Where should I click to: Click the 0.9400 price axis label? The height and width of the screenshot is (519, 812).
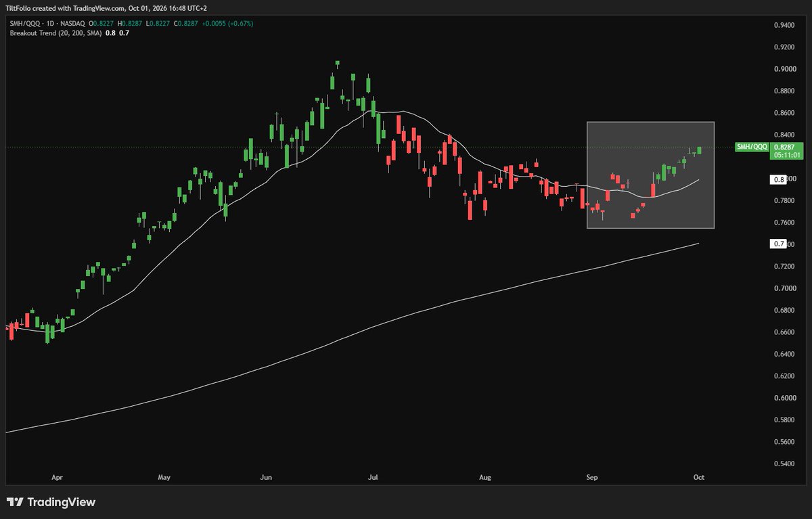(x=786, y=25)
